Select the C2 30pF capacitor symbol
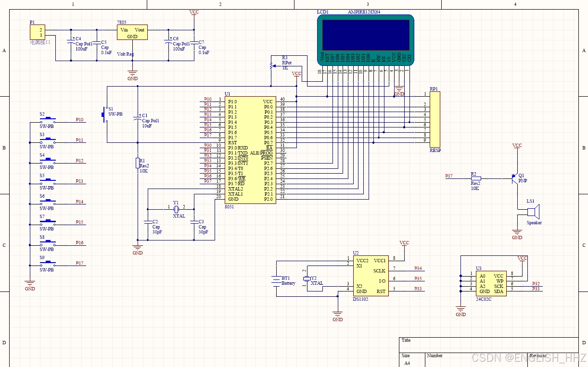This screenshot has height=367, width=588. click(x=148, y=222)
